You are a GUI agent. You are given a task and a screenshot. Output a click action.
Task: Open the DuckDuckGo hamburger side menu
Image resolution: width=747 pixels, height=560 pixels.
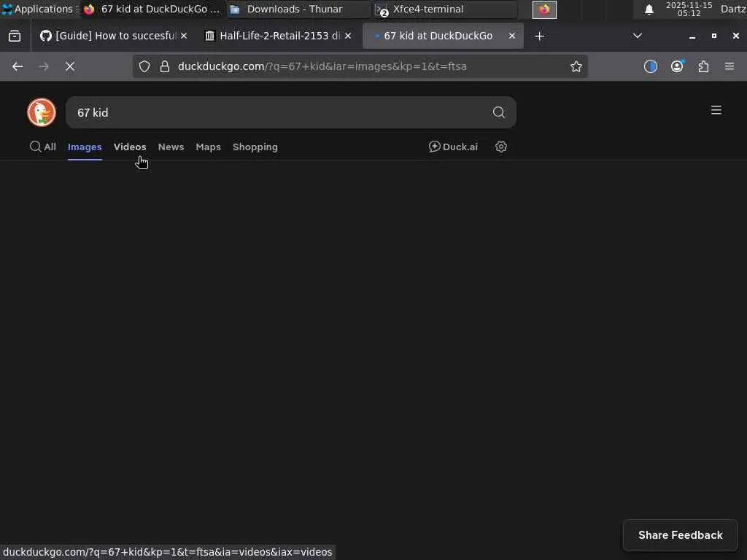tap(716, 110)
